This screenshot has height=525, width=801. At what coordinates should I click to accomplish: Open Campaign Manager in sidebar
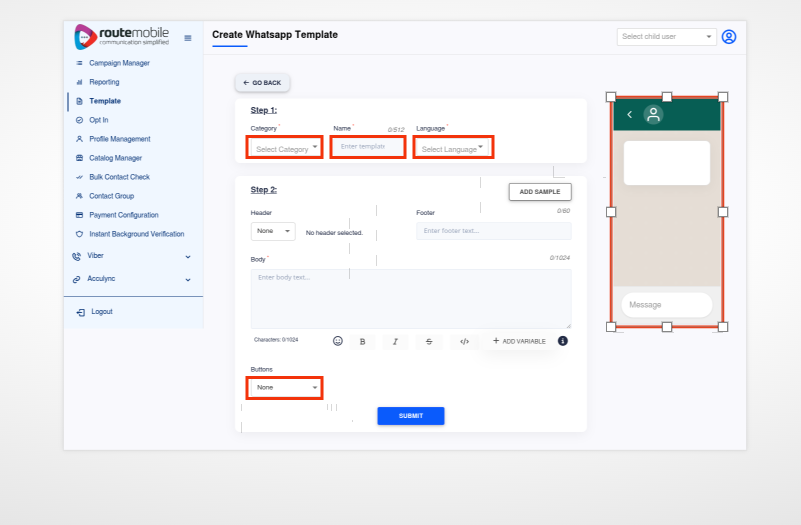(x=120, y=63)
